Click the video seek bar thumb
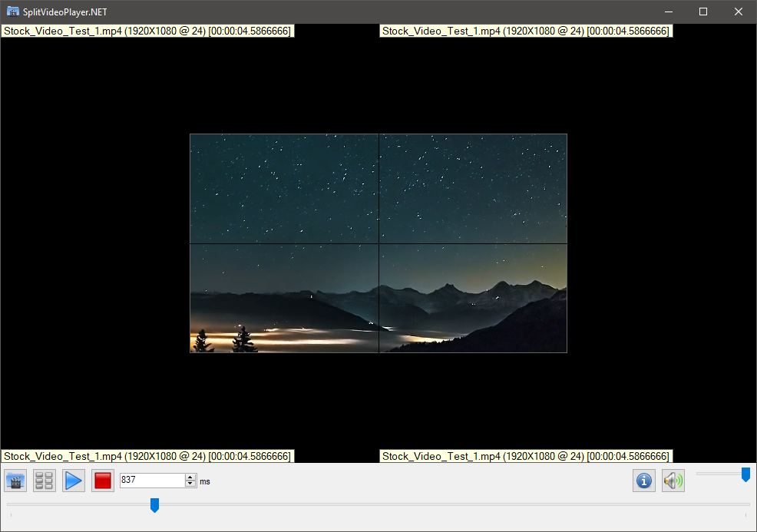Image resolution: width=757 pixels, height=532 pixels. click(154, 504)
